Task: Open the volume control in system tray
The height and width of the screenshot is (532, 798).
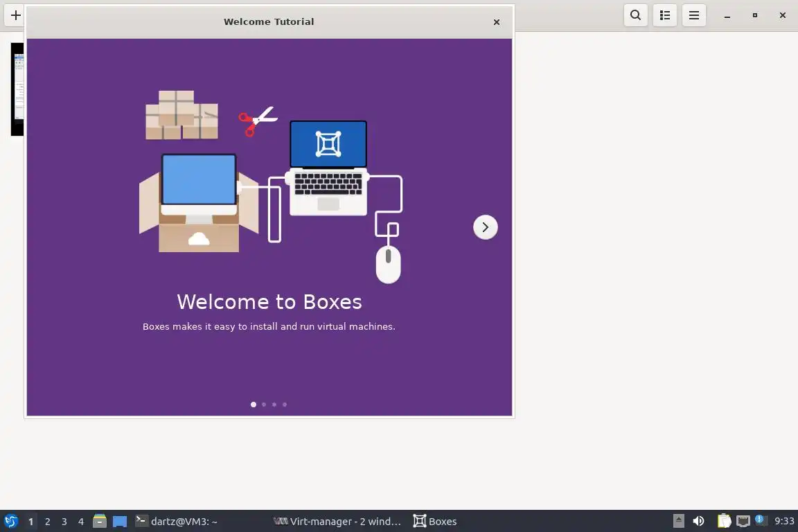Action: (x=699, y=522)
